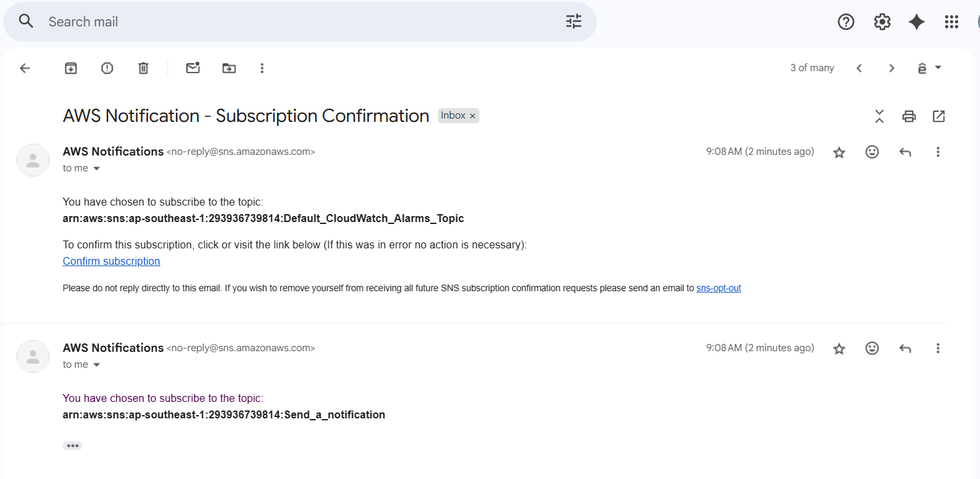
Task: Show details of second message recipients
Action: [x=96, y=365]
